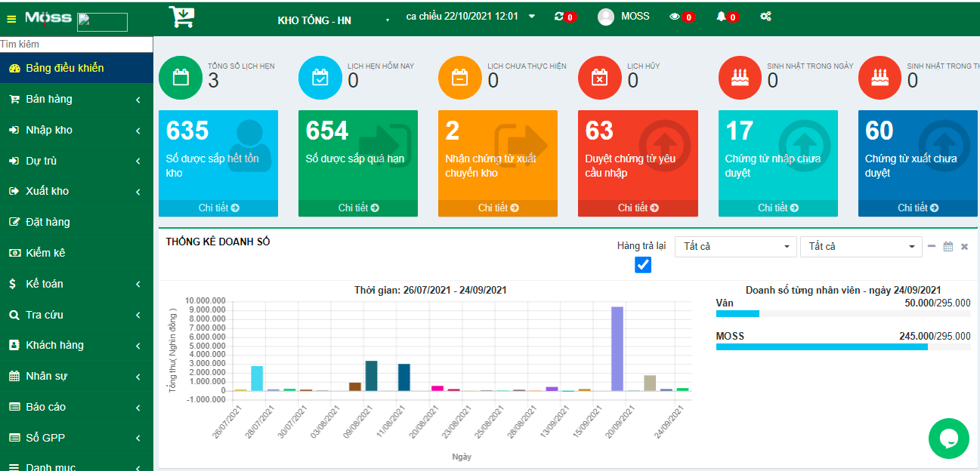Collapse the Thống kê doanh số panel
Image resolution: width=980 pixels, height=471 pixels.
(x=932, y=246)
